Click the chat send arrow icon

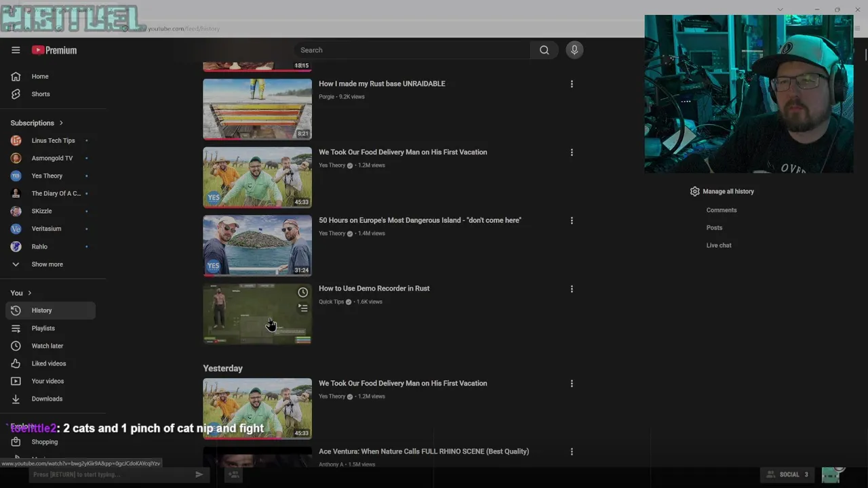[x=199, y=474]
